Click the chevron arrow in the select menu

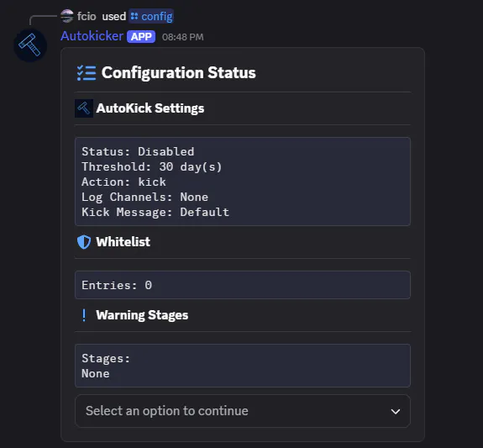395,411
